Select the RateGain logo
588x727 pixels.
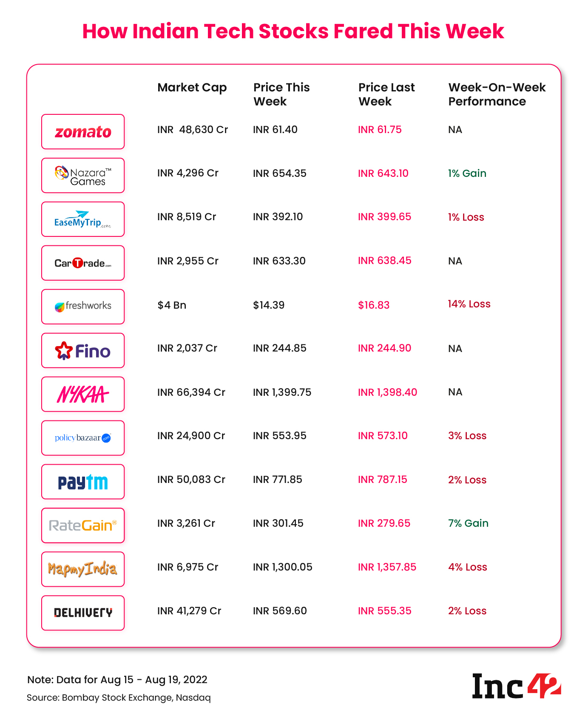83,525
